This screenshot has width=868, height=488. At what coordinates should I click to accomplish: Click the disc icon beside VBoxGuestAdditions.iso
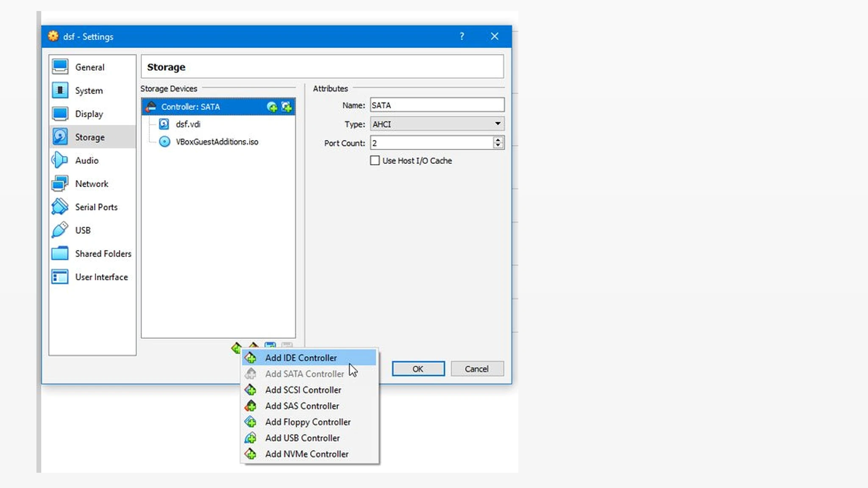(164, 141)
